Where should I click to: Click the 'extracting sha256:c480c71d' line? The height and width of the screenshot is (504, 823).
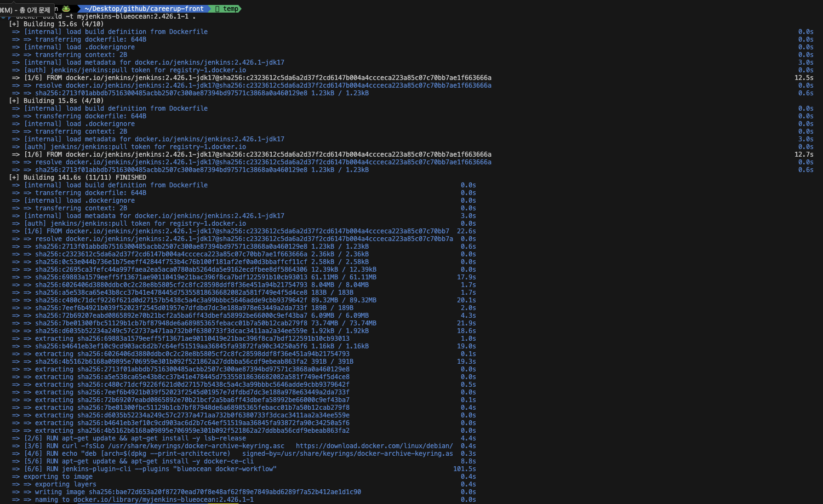[181, 385]
